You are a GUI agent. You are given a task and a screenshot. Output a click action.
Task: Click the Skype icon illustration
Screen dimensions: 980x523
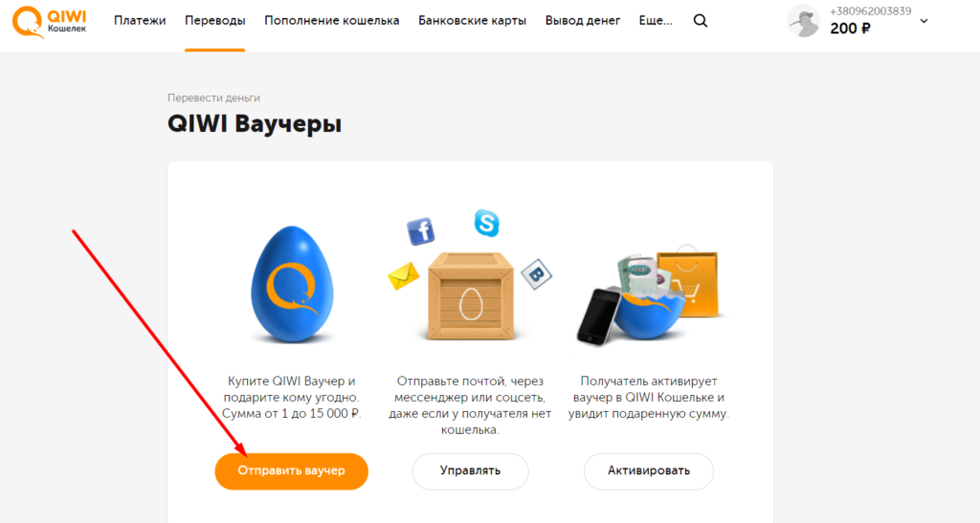click(486, 223)
